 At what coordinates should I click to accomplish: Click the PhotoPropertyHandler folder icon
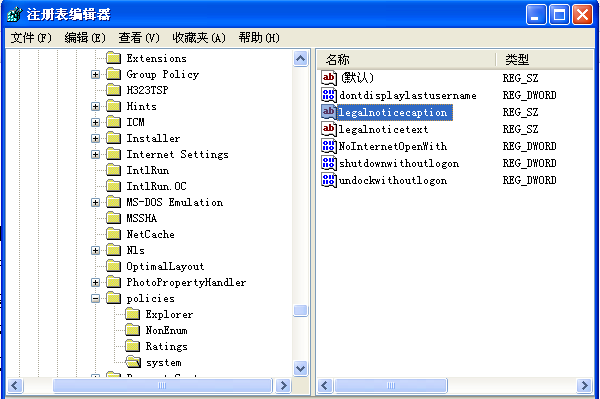coord(113,282)
